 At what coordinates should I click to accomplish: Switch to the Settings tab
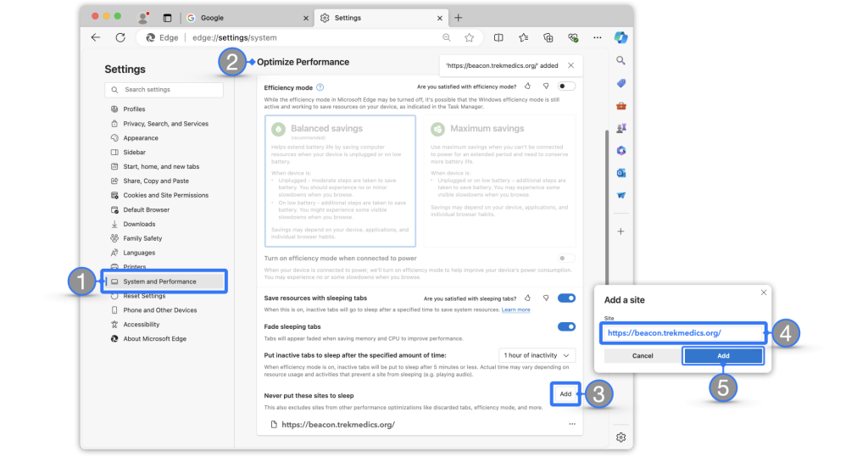click(381, 18)
